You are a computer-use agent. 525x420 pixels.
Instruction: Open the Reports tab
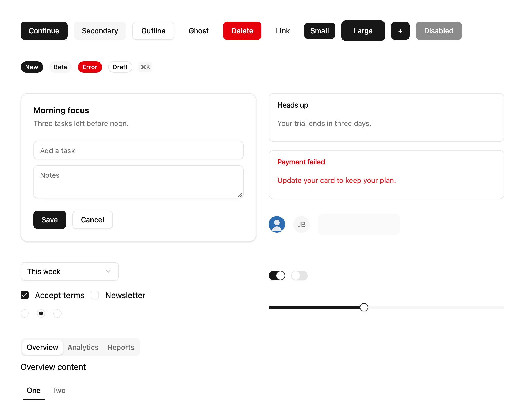(x=121, y=347)
